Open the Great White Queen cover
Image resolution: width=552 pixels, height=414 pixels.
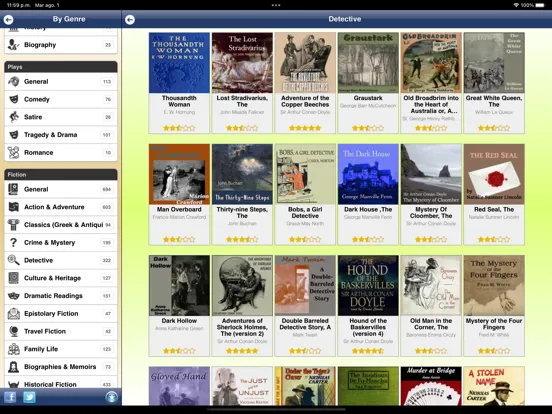tap(494, 63)
